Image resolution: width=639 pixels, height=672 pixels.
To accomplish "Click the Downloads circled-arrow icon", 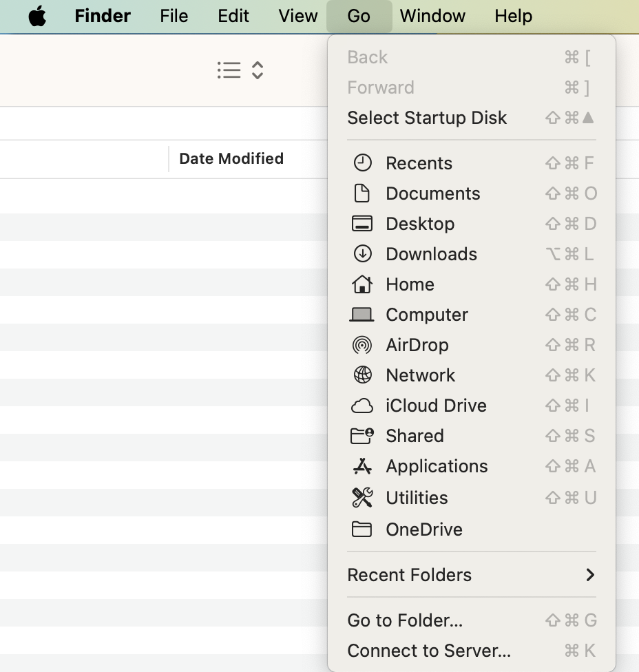I will coord(362,254).
